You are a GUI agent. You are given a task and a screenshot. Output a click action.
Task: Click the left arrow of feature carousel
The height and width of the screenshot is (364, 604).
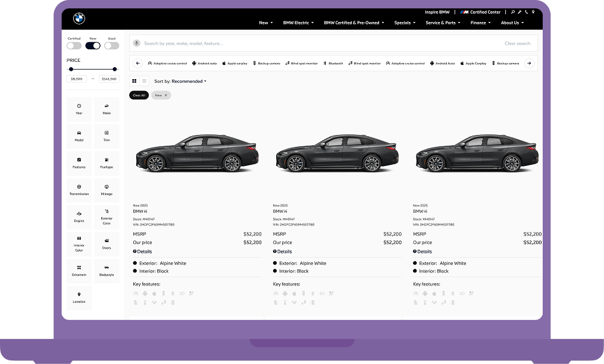point(138,63)
